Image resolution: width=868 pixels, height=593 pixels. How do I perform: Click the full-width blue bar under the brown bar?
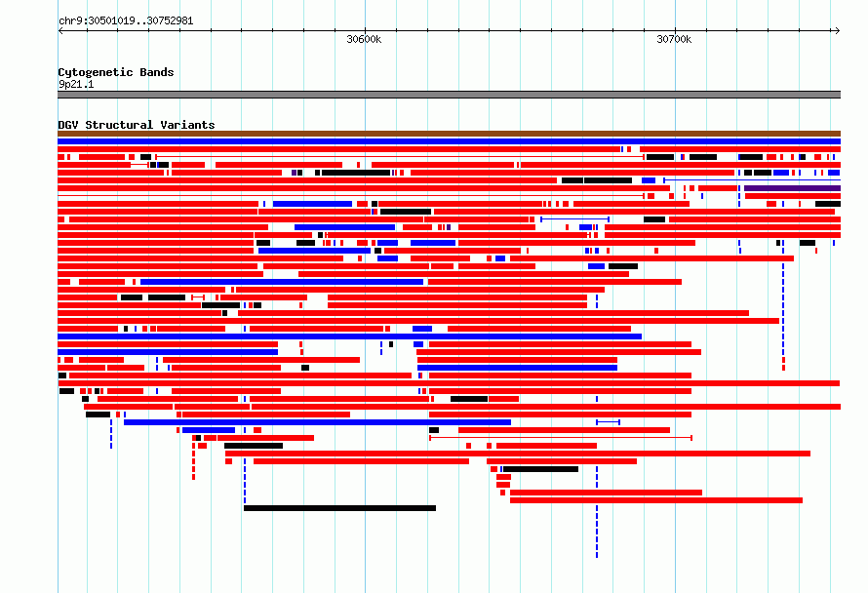pos(449,141)
